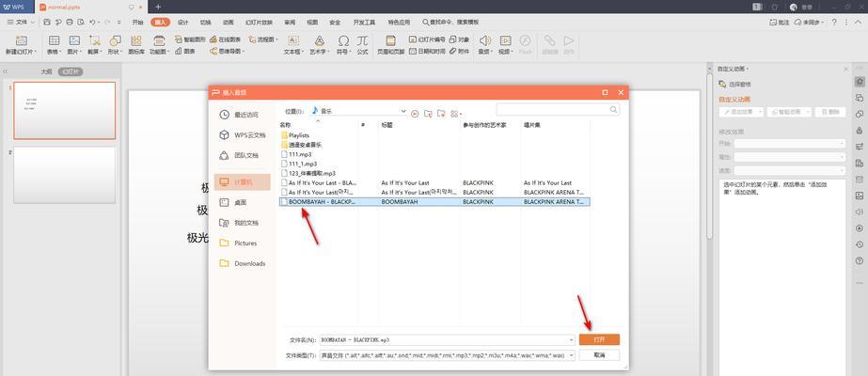Click Selection Pane (选择窗格) in animation panel
Screen dimensions: 868x376
(x=735, y=84)
